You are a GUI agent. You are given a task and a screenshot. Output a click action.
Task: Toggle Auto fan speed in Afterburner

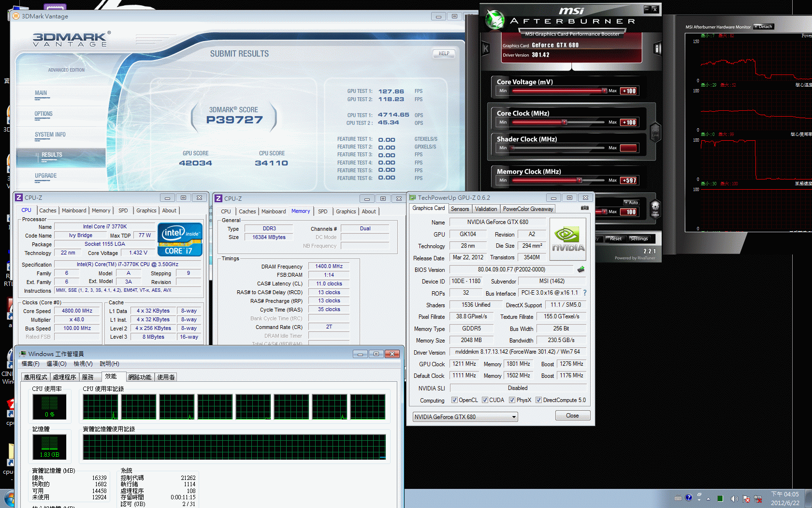(631, 203)
